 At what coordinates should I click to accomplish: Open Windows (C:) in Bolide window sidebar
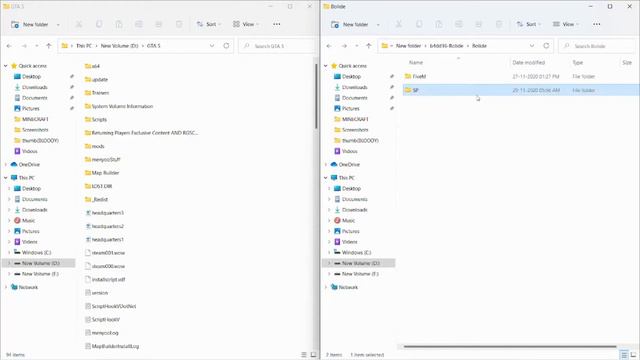tap(353, 253)
